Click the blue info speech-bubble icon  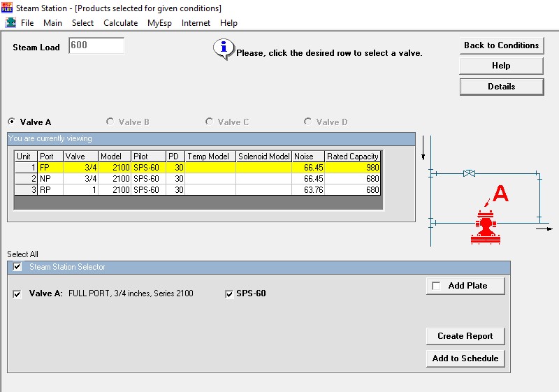pyautogui.click(x=224, y=49)
